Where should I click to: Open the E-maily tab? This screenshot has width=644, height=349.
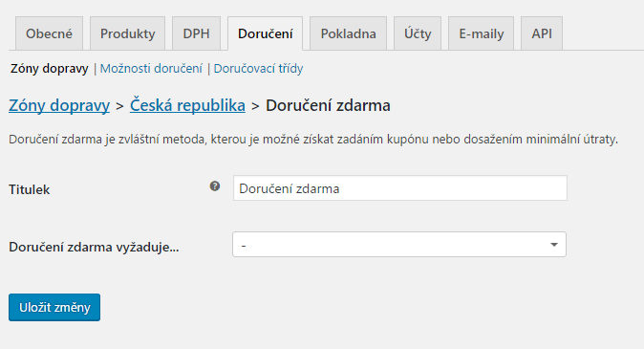pos(482,33)
